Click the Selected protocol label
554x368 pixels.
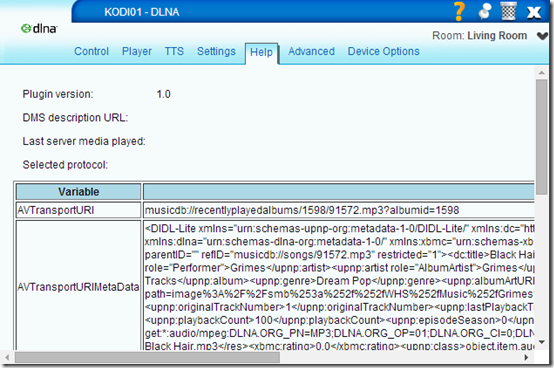[65, 165]
